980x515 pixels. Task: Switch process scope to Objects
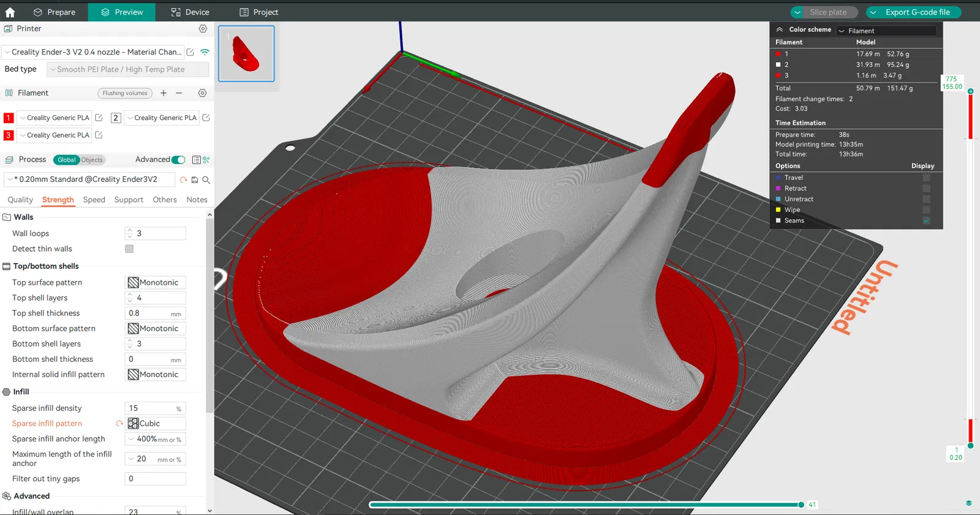point(92,160)
